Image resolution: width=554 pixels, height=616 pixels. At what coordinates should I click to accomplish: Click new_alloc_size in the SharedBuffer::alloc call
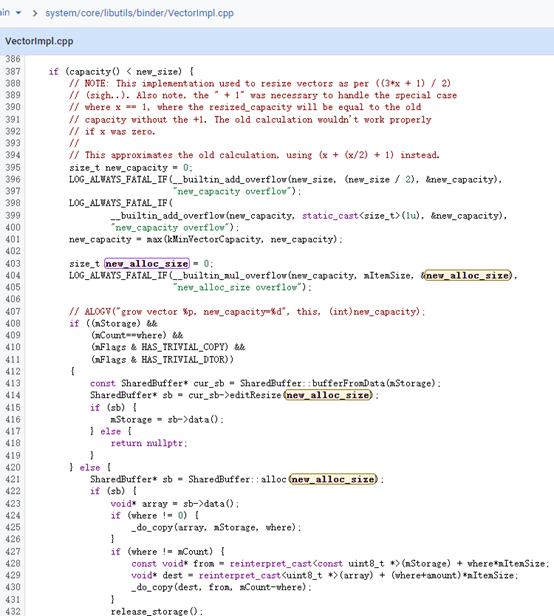click(334, 479)
